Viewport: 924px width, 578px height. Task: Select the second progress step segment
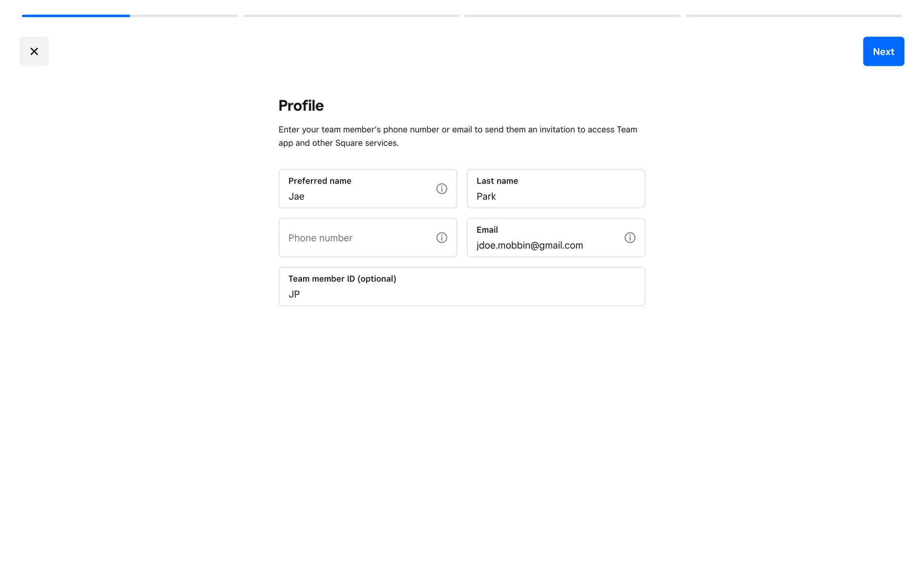pos(351,16)
